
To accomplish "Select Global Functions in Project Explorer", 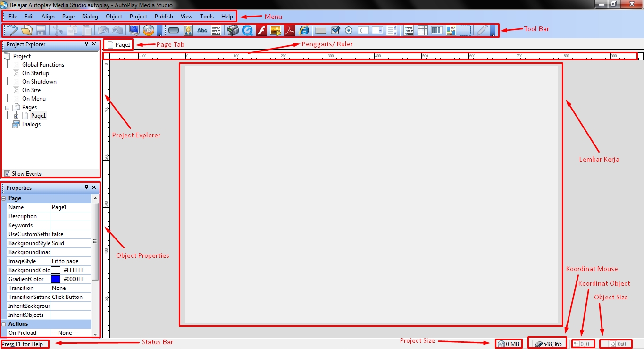I will pos(43,65).
